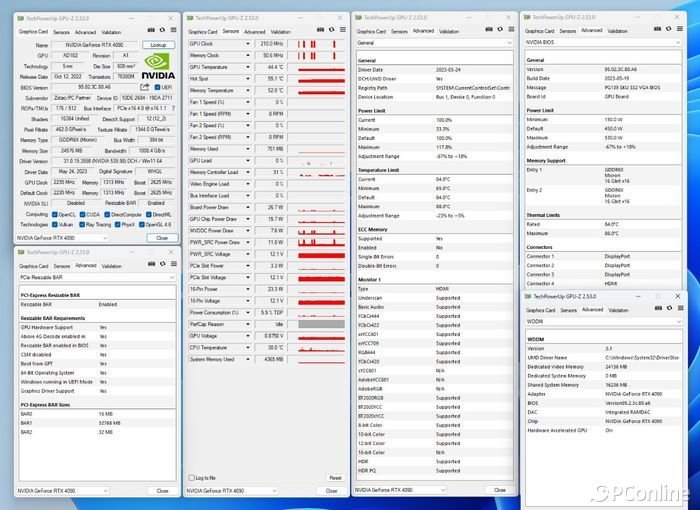Click refresh icon in General Advanced window
This screenshot has height=510, width=700.
(500, 29)
